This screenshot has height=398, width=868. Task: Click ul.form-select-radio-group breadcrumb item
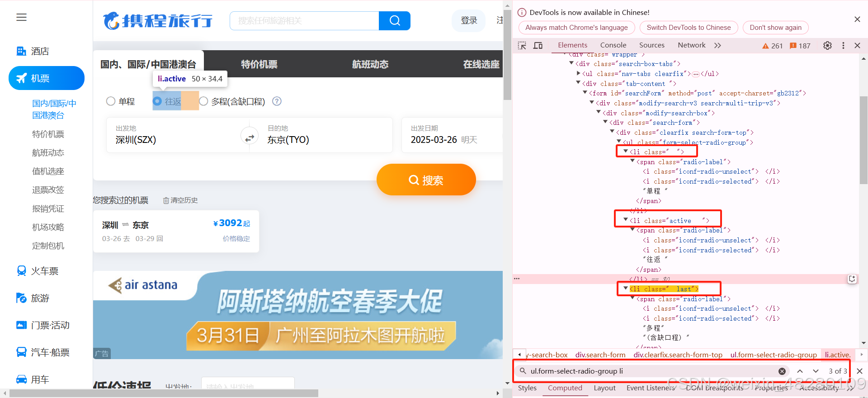[774, 355]
